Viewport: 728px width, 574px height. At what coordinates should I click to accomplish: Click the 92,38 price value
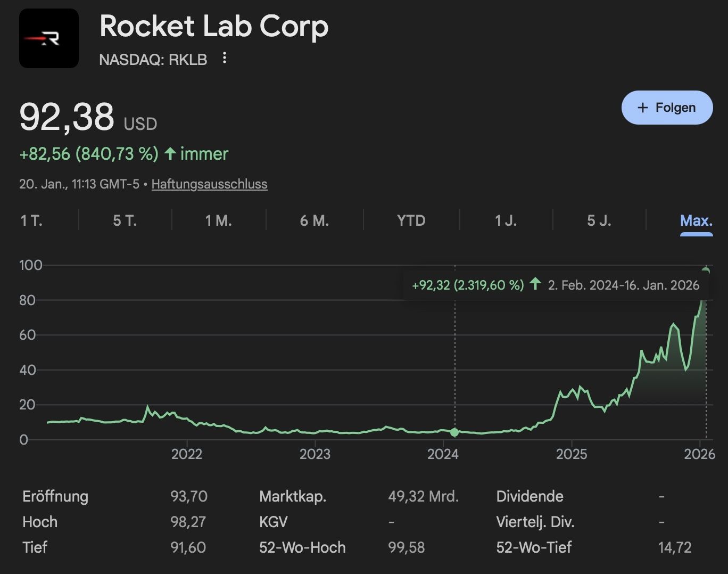click(67, 117)
